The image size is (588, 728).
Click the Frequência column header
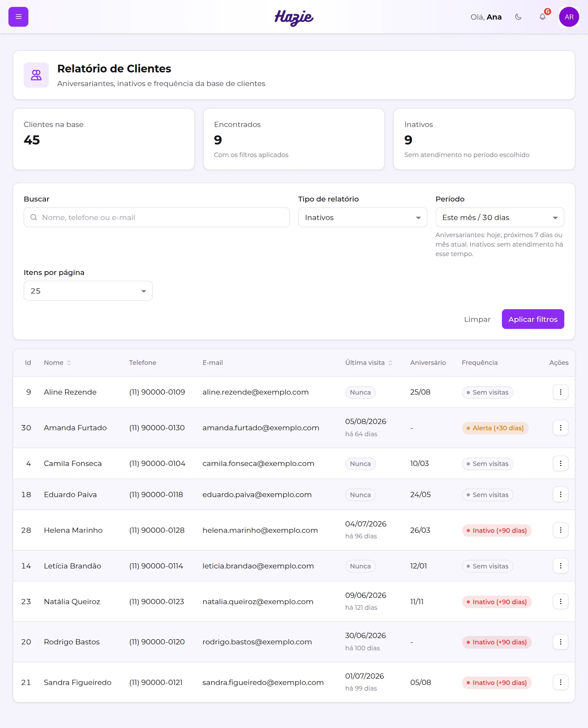coord(479,363)
